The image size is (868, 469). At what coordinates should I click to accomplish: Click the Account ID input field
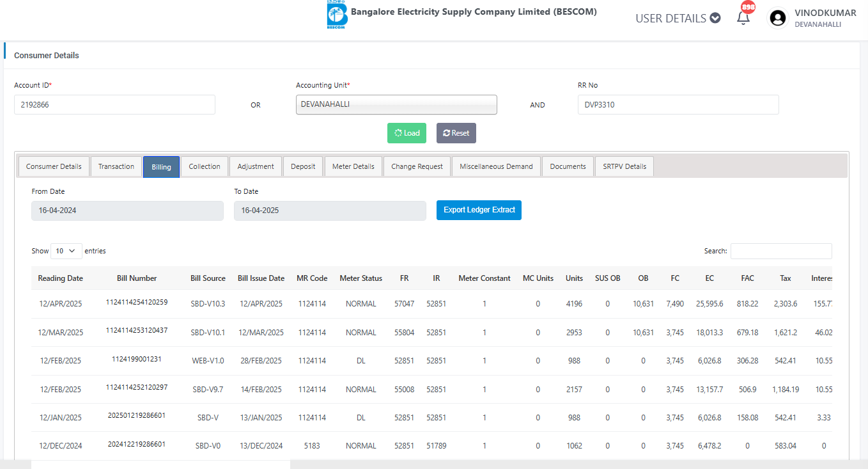[x=114, y=105]
